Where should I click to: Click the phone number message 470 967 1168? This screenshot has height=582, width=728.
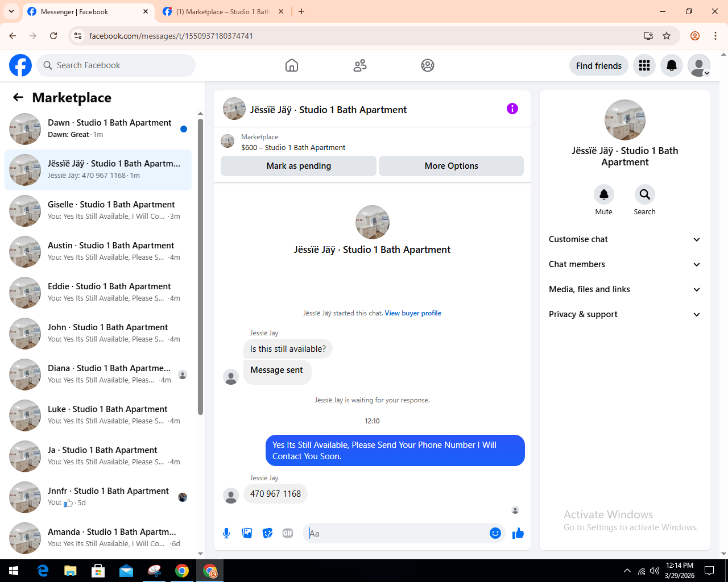275,494
